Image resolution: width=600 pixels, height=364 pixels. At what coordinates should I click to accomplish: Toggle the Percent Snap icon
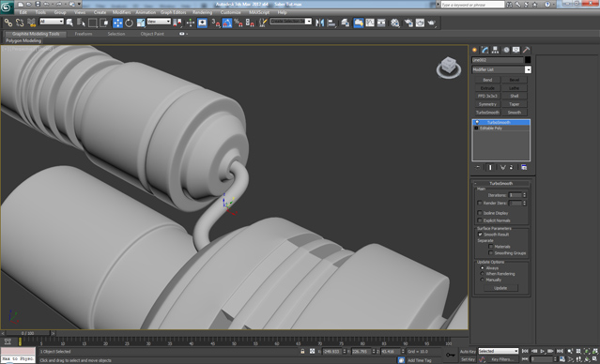point(238,23)
